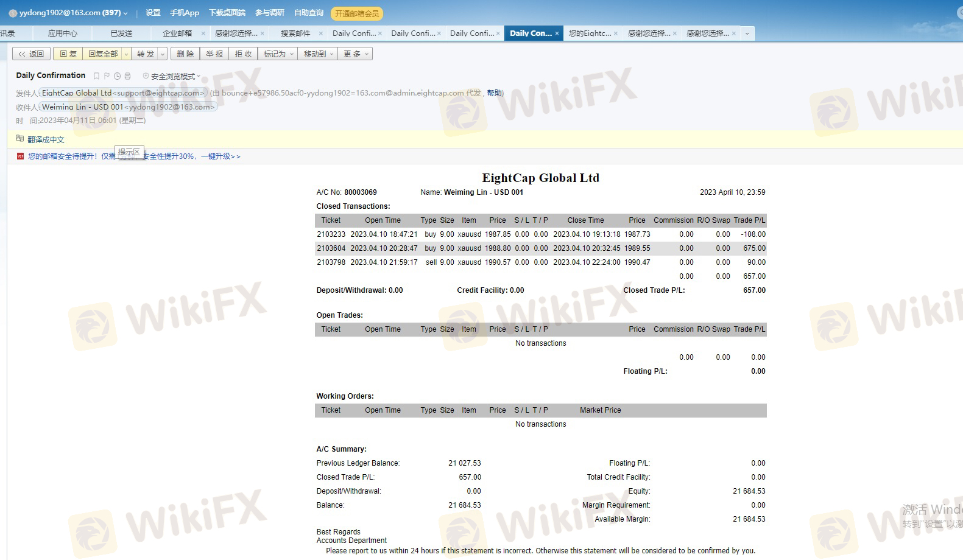Print the email using printer icon
Viewport: 963px width, 560px height.
tap(127, 76)
